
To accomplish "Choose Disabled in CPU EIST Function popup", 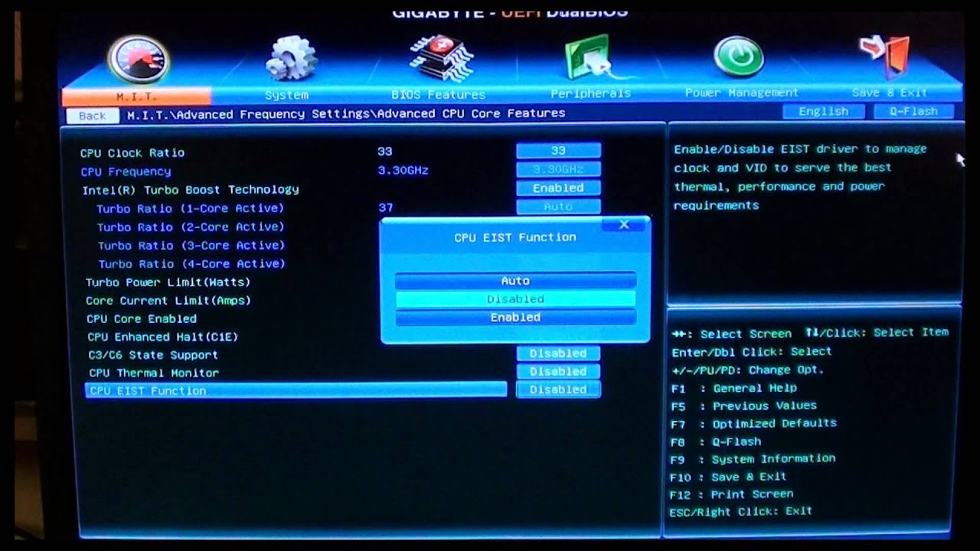I will [x=515, y=299].
